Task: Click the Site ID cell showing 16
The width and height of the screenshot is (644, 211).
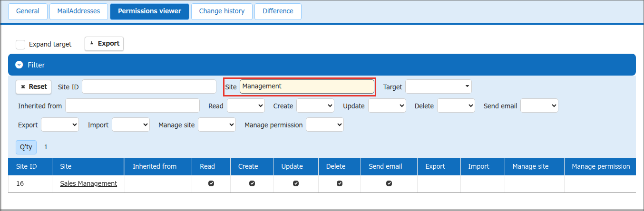Action: click(30, 183)
